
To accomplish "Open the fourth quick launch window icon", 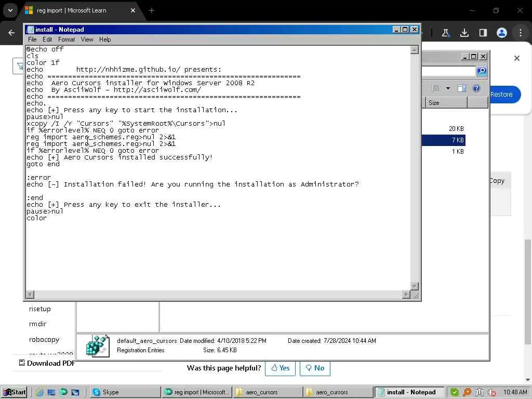I will (75, 393).
